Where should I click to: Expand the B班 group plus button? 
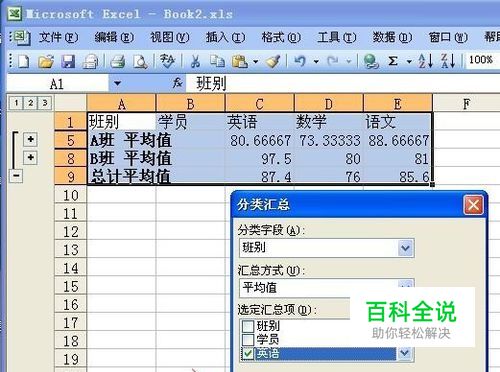30,157
